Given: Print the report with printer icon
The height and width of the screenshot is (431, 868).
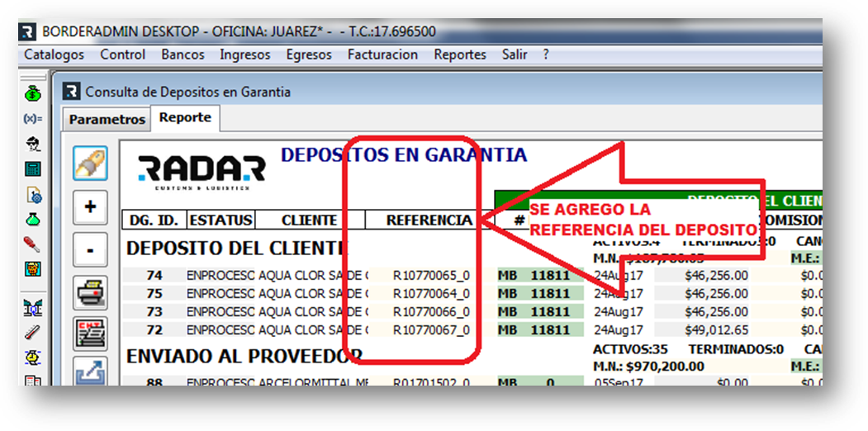Looking at the screenshot, I should (x=90, y=292).
